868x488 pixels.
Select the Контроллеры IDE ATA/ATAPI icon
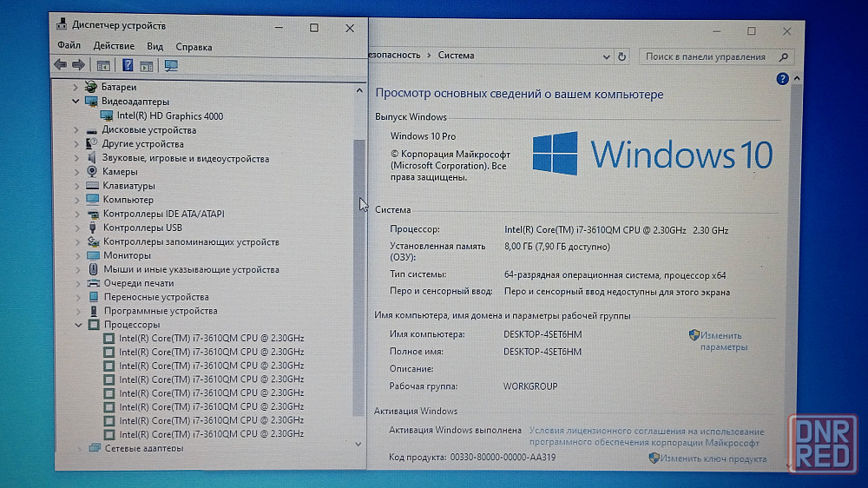coord(93,214)
